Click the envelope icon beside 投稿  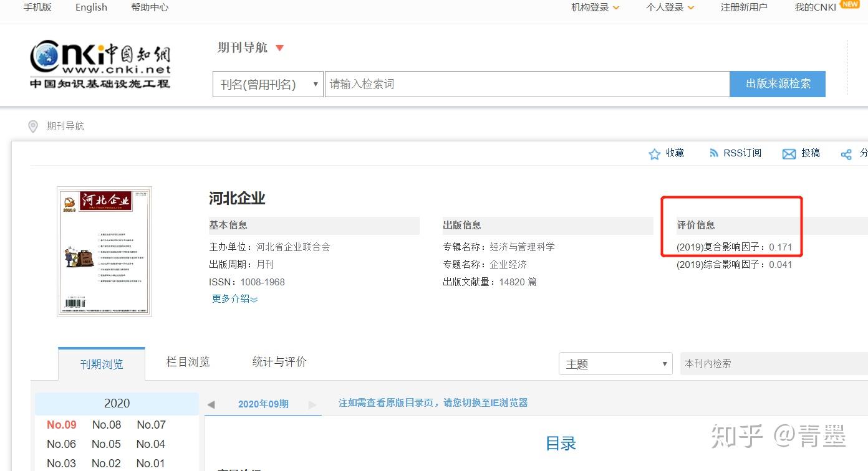pyautogui.click(x=789, y=154)
